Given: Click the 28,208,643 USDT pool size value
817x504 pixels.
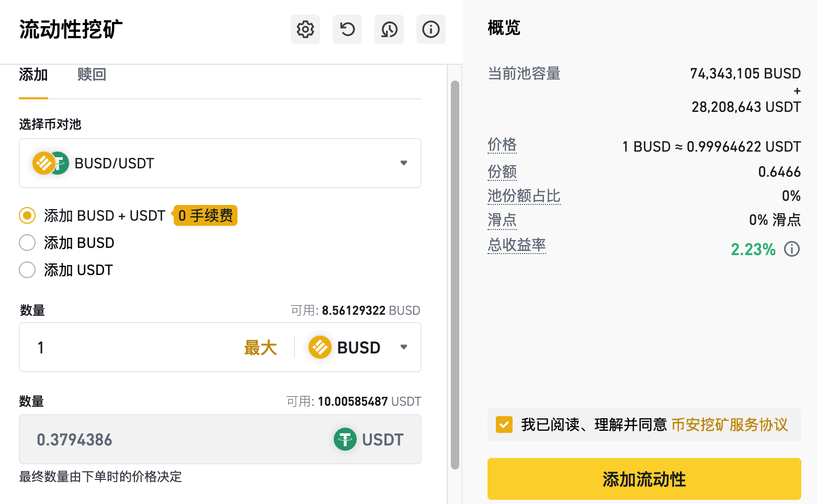Looking at the screenshot, I should [x=746, y=107].
